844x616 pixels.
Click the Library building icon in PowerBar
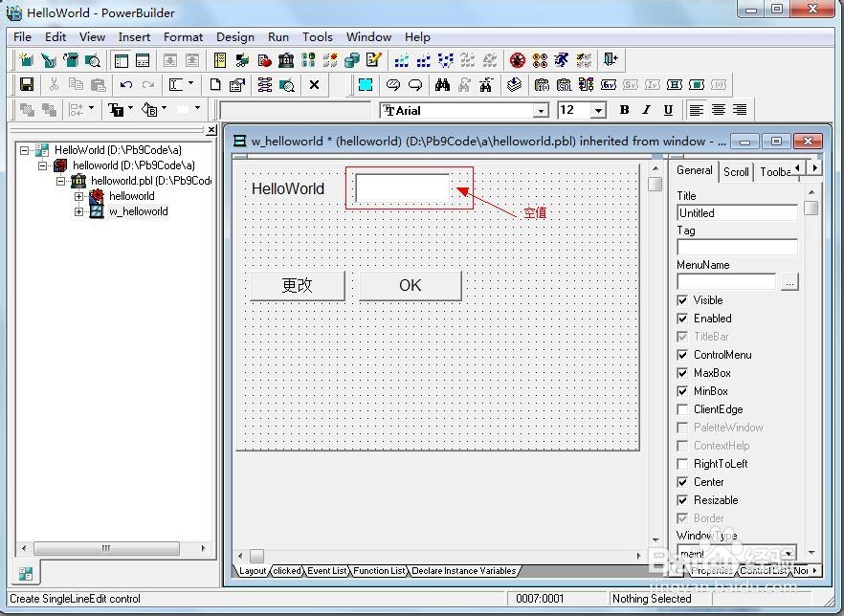[286, 59]
